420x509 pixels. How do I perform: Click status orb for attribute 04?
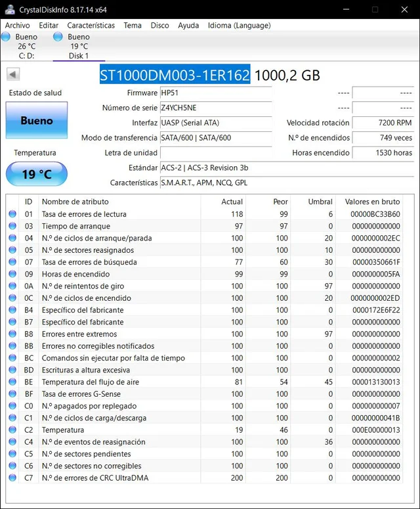click(x=12, y=238)
